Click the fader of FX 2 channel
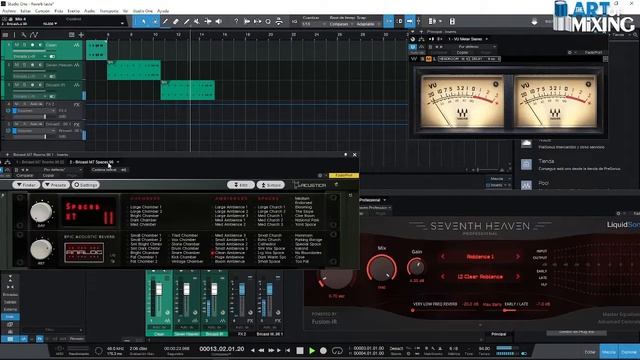Image resolution: width=640 pixels, height=360 pixels. coord(242,290)
